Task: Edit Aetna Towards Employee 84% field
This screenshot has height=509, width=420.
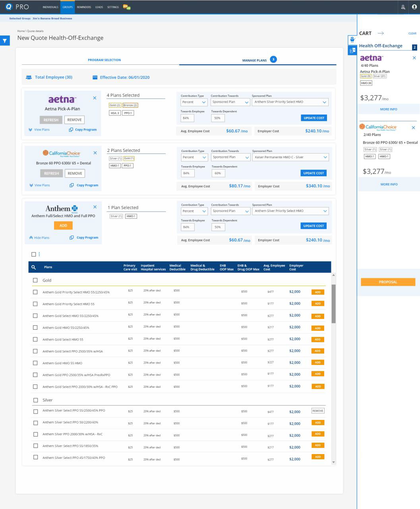Action: 188,118
